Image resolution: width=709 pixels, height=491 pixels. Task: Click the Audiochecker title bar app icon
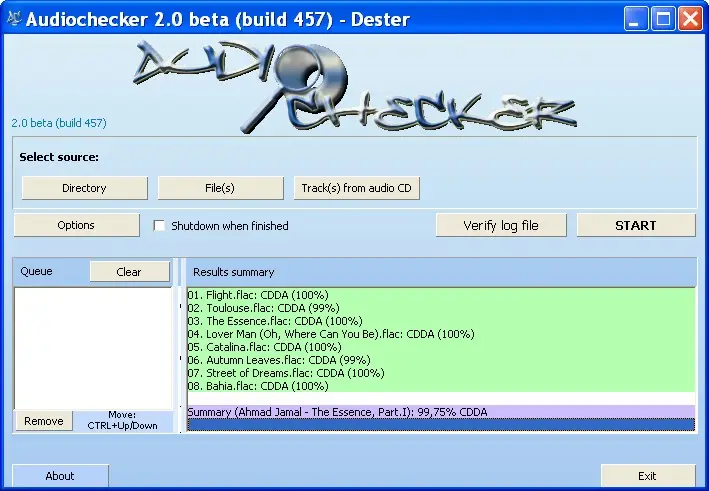pos(14,19)
